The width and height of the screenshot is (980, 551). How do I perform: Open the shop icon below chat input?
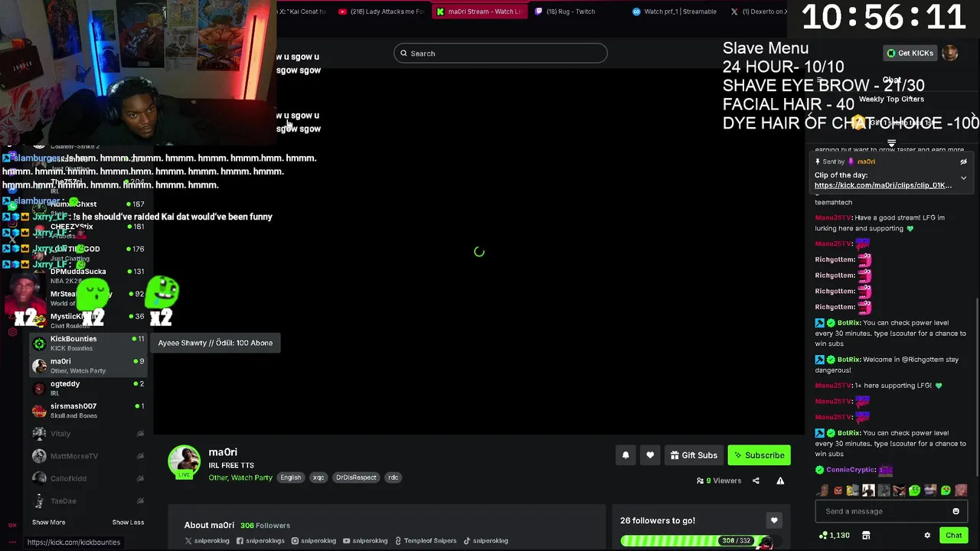(866, 536)
